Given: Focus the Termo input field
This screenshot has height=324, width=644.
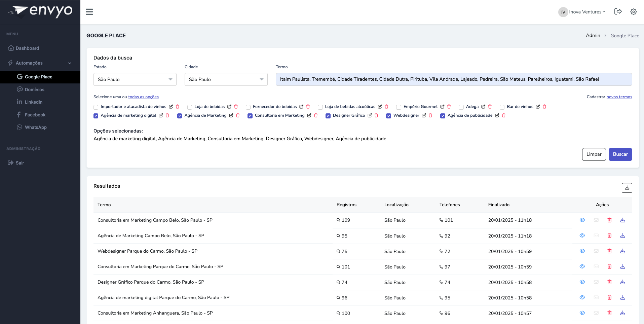Looking at the screenshot, I should pos(454,79).
